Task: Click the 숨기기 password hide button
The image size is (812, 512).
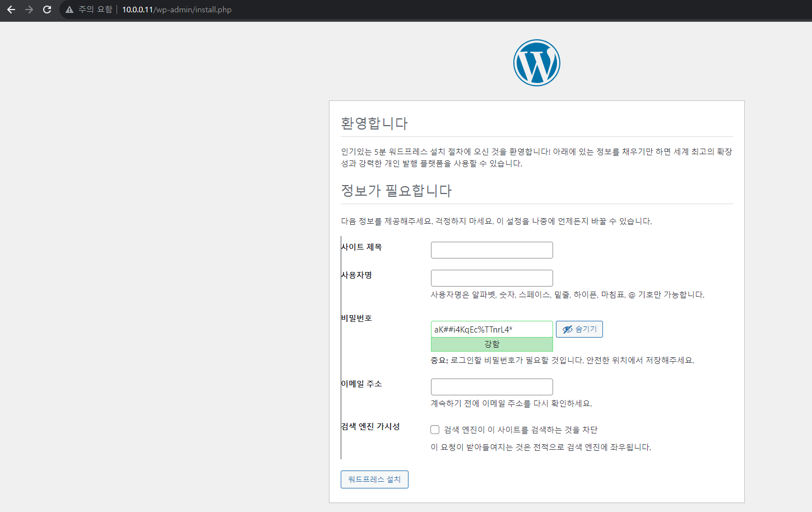Action: 579,329
